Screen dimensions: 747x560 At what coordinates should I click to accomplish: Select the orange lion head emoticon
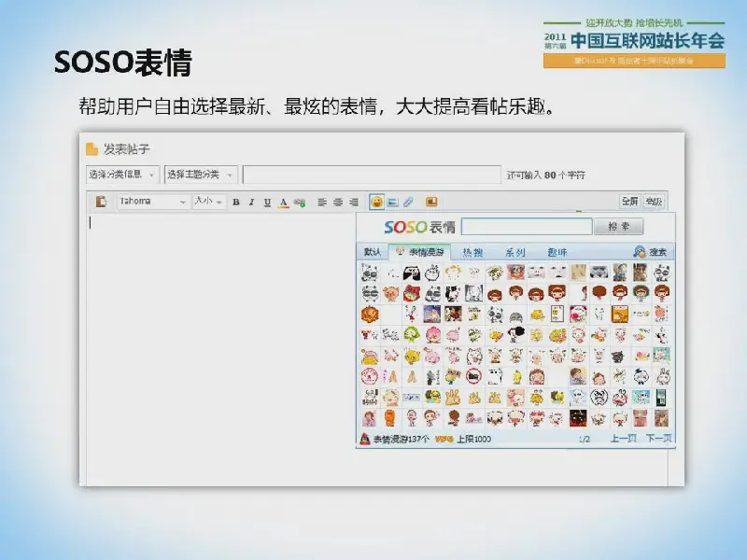click(370, 314)
